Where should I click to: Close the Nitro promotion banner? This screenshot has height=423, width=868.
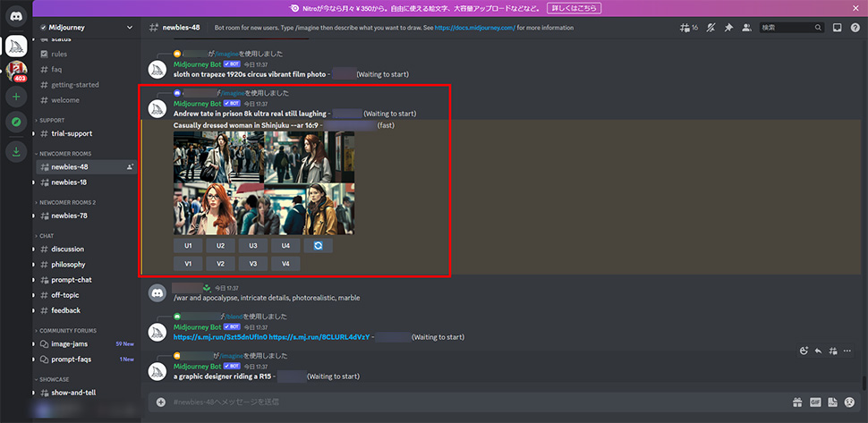(x=855, y=8)
